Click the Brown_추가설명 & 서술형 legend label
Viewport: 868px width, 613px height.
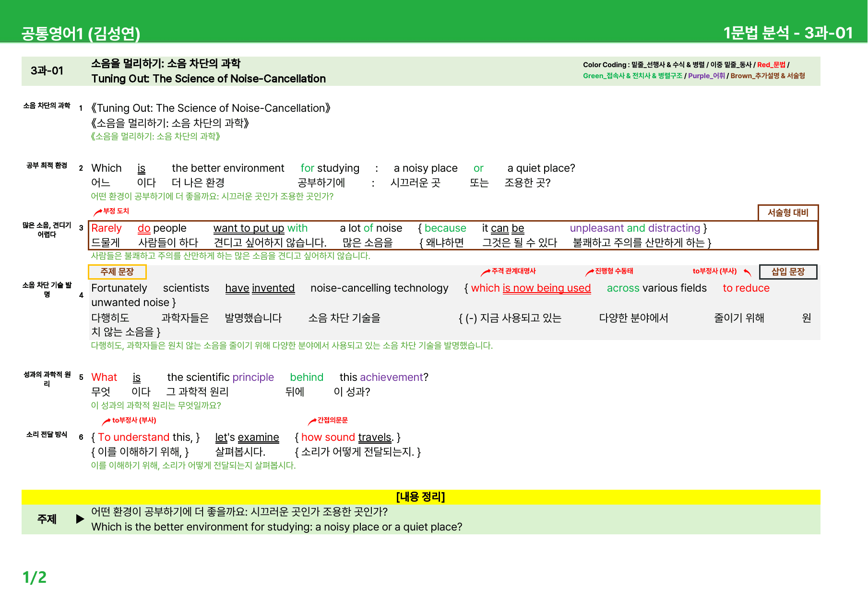[768, 76]
